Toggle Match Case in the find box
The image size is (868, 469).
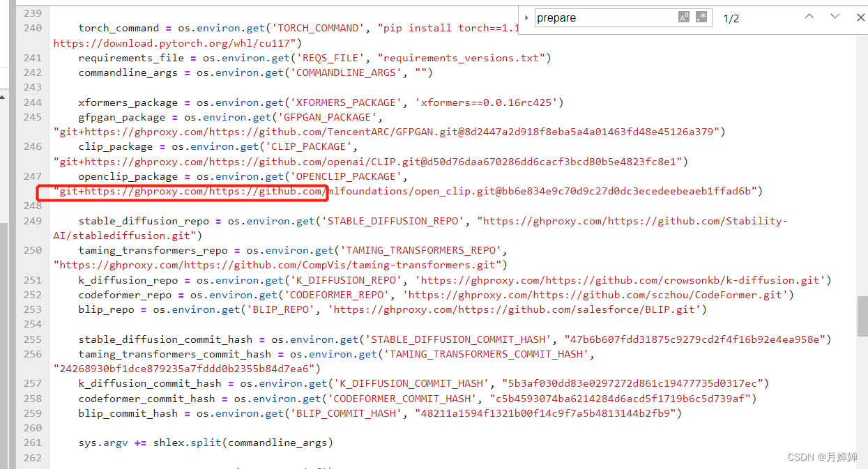coord(684,17)
